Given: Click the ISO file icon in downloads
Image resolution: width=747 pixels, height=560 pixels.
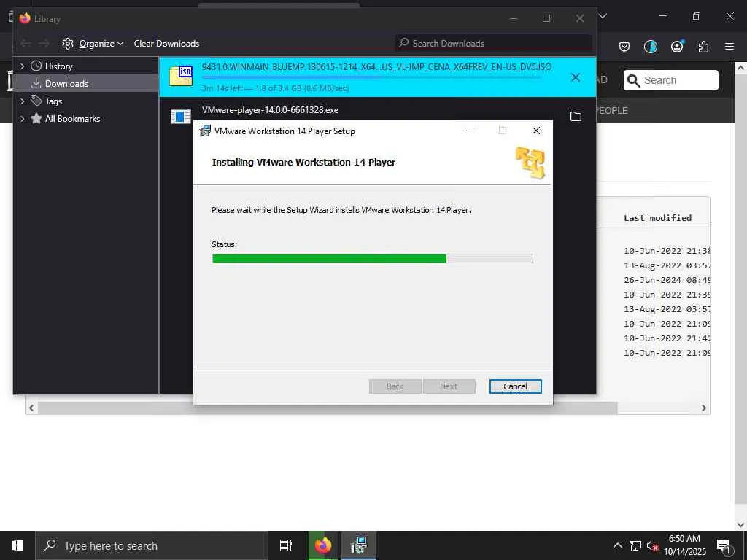Looking at the screenshot, I should point(181,76).
